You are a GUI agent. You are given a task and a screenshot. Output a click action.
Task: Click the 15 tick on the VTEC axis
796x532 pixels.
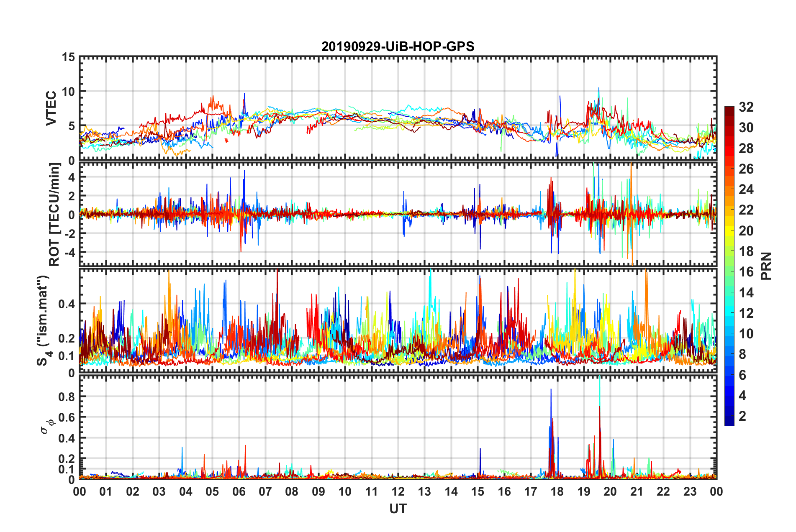click(69, 57)
